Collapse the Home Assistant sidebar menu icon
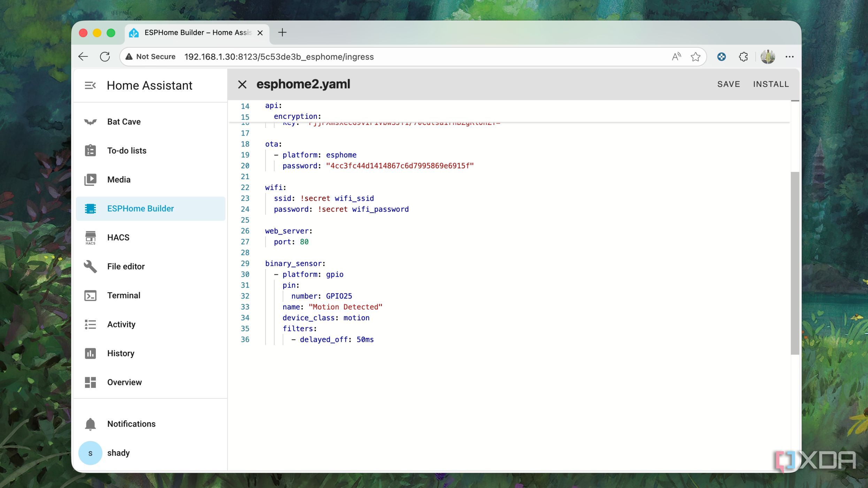 tap(90, 85)
